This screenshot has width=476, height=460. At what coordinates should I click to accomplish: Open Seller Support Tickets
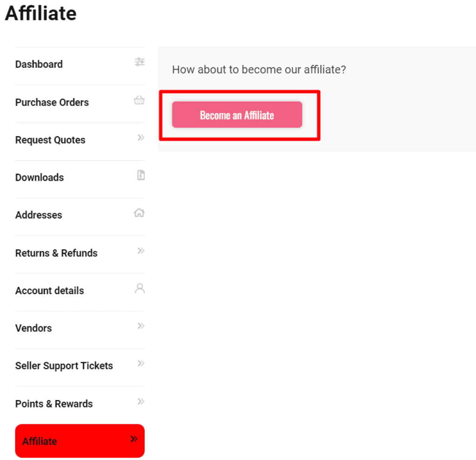64,366
